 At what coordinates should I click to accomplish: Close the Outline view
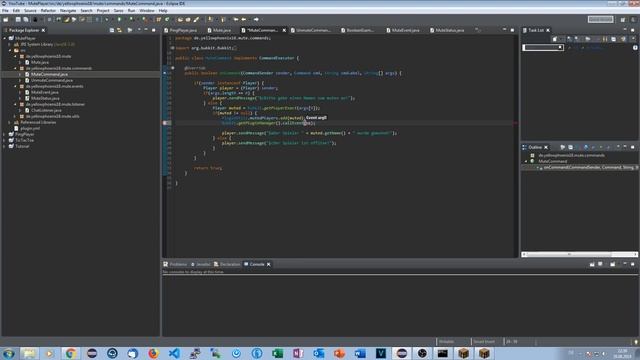pos(546,147)
